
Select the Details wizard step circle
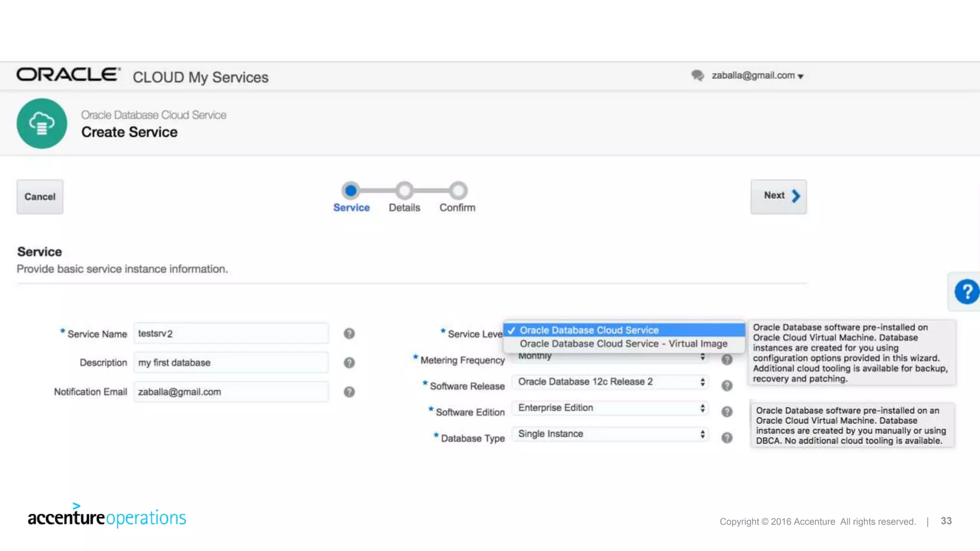(404, 190)
